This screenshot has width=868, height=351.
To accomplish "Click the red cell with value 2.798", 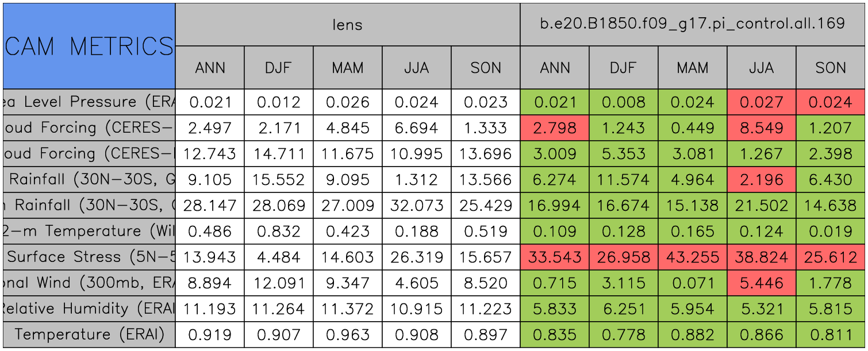I will (x=554, y=128).
